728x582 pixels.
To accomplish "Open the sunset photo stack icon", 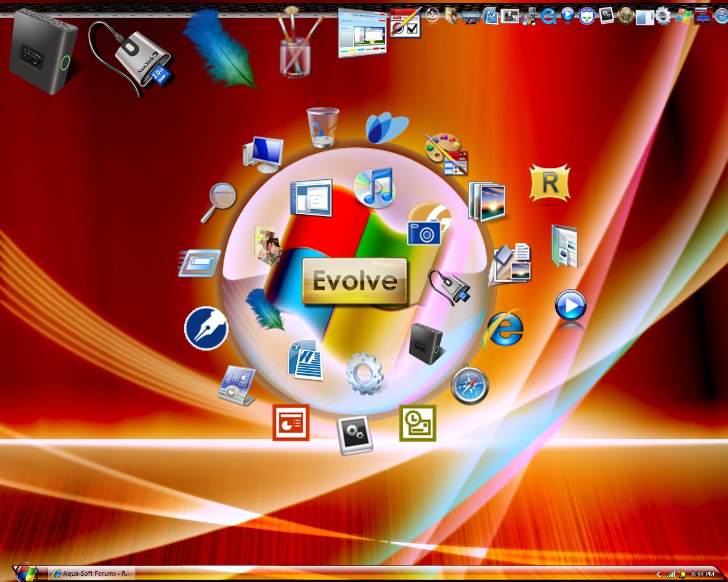I will tap(487, 201).
